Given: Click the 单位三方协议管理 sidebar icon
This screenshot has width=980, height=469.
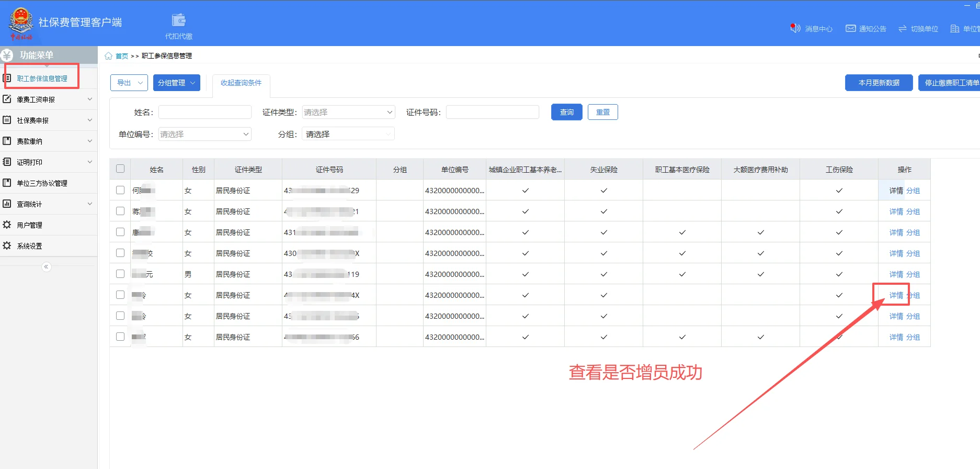Looking at the screenshot, I should pyautogui.click(x=7, y=183).
